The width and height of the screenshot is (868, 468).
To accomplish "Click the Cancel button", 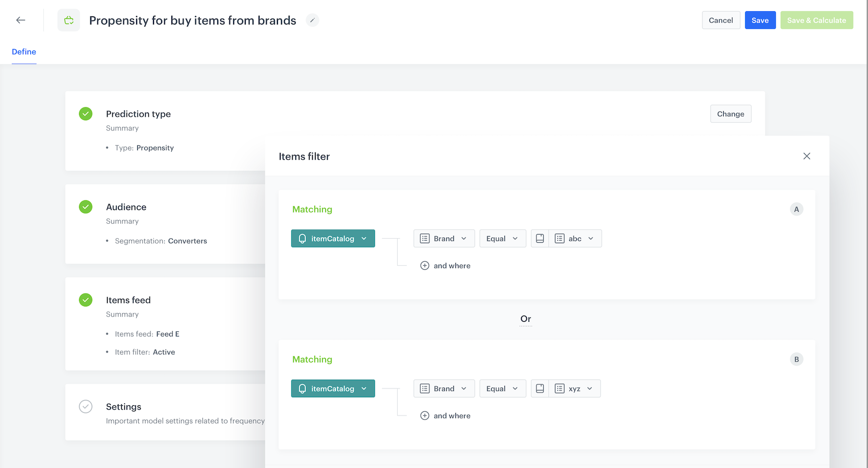I will [x=721, y=20].
